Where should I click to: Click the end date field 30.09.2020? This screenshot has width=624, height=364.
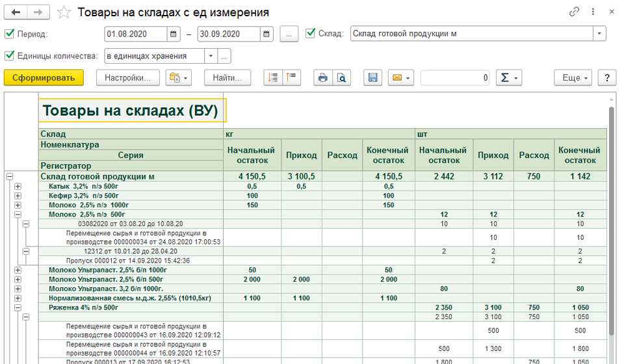229,34
